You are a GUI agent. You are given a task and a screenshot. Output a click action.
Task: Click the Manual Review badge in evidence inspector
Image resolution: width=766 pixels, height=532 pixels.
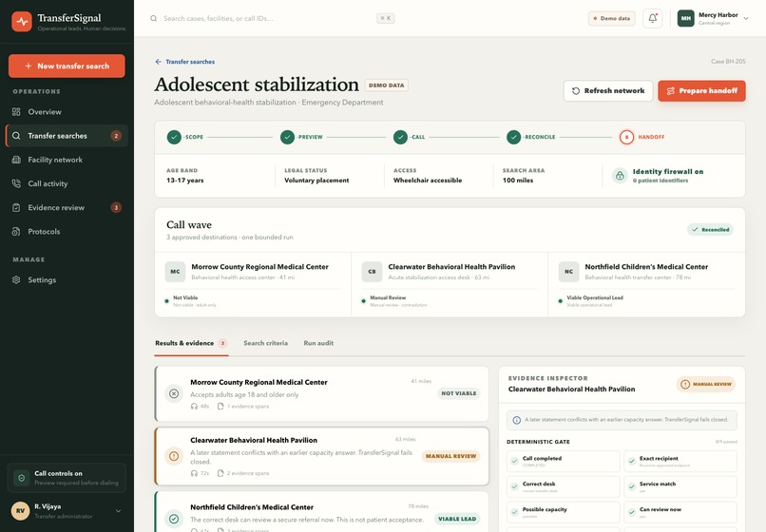(706, 385)
